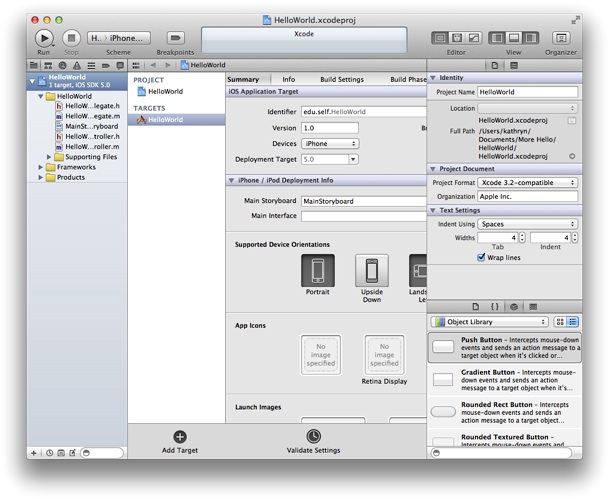The height and width of the screenshot is (499, 609).
Task: Expand the Frameworks group
Action: pyautogui.click(x=42, y=167)
